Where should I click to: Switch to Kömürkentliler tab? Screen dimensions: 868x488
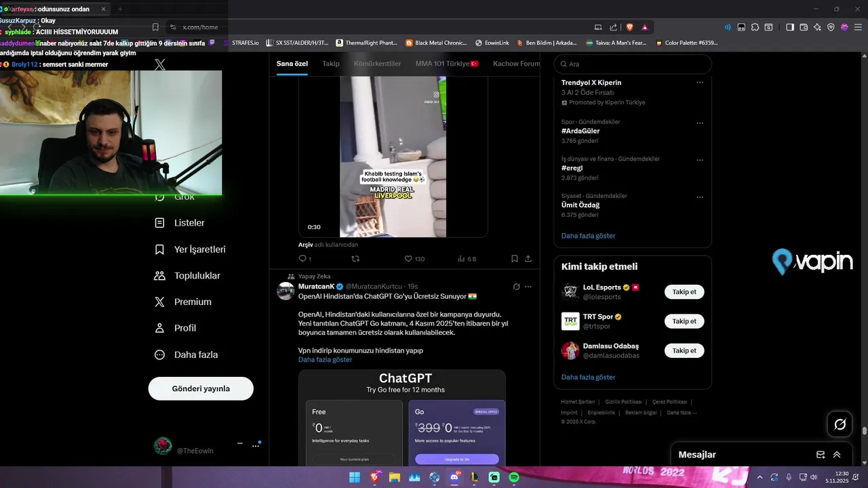point(378,64)
